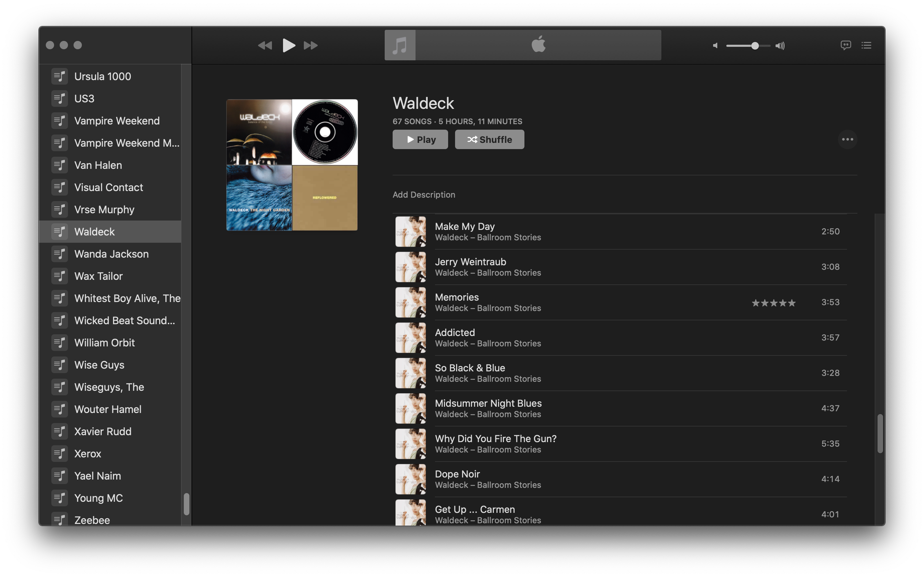Select Xavier Rudd from the sidebar
The image size is (924, 577).
pos(102,431)
